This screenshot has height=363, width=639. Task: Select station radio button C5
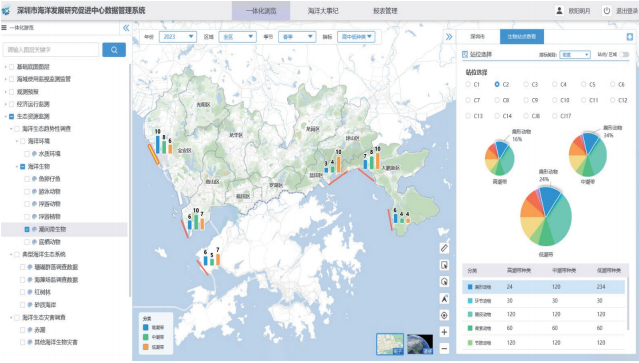point(584,84)
